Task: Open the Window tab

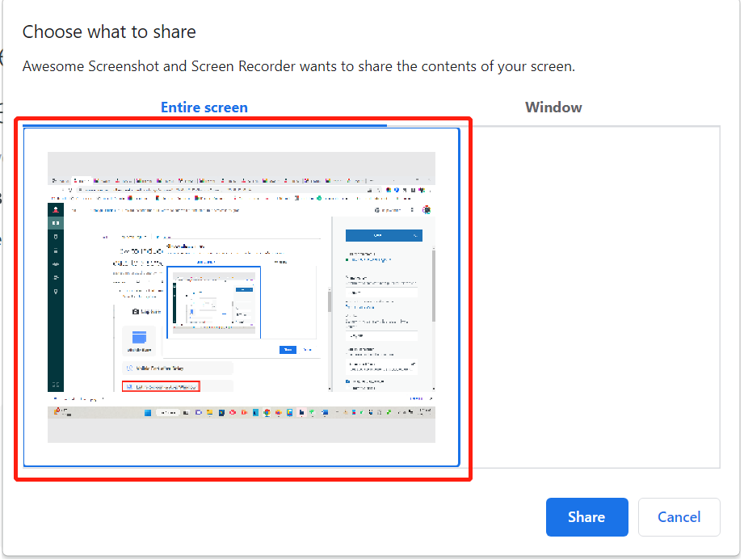Action: (553, 107)
